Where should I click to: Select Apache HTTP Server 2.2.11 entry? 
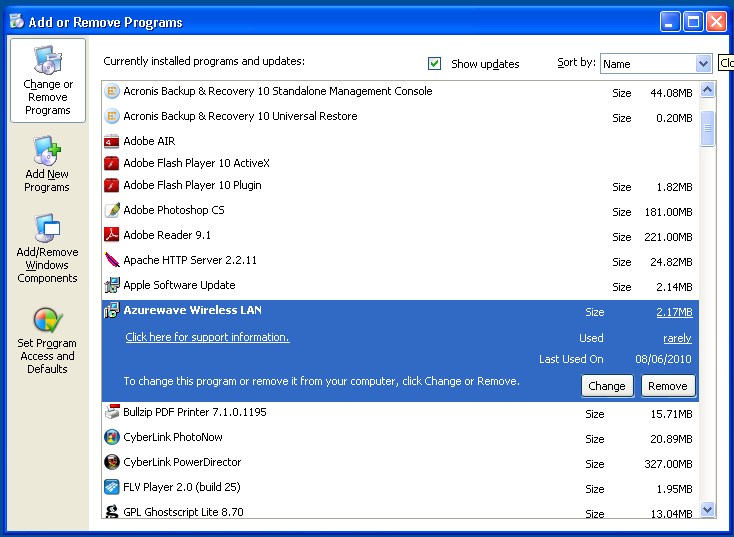[400, 260]
